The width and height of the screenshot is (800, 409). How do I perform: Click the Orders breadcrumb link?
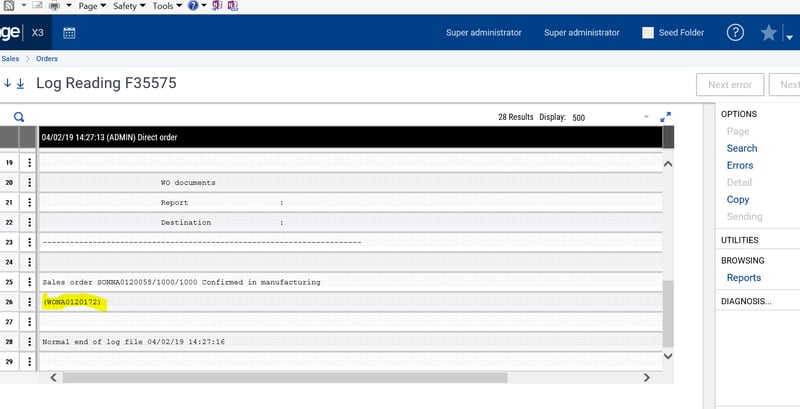click(x=47, y=59)
